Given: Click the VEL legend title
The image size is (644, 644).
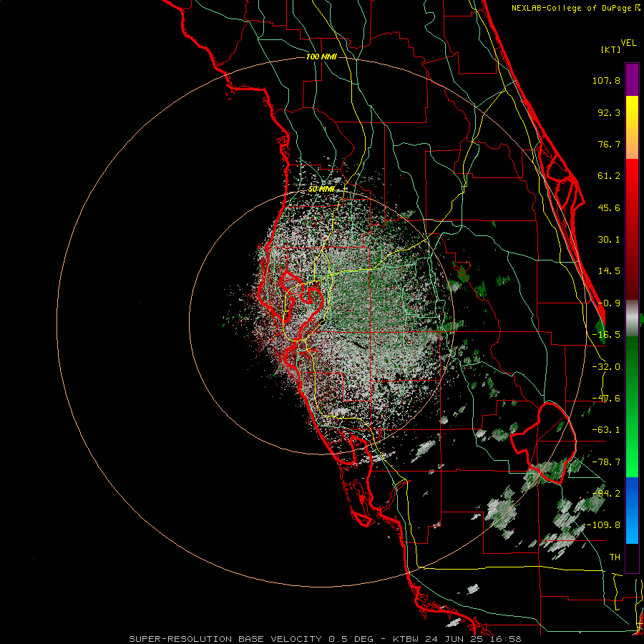Looking at the screenshot, I should 628,43.
